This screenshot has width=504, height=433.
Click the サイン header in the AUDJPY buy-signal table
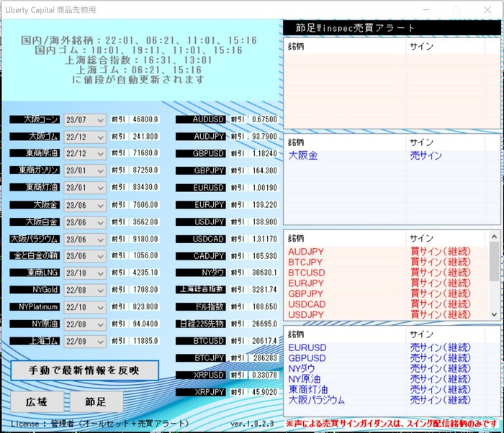click(445, 238)
